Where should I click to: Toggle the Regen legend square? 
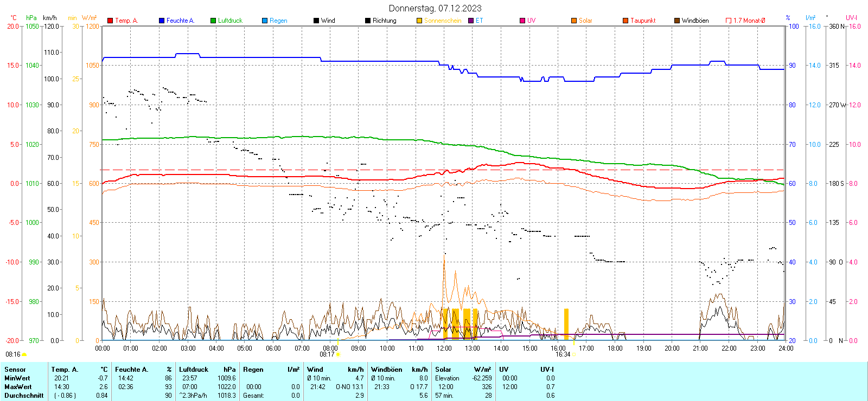coord(265,21)
